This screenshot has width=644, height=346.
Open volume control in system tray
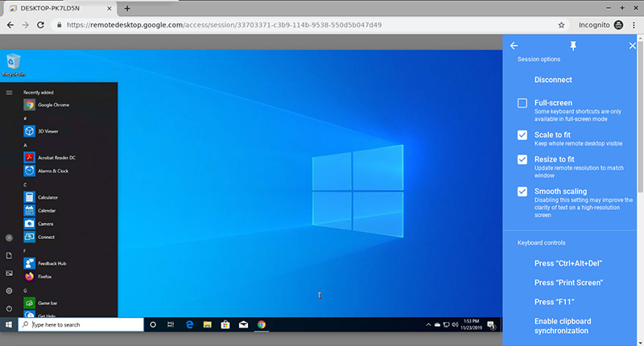455,324
